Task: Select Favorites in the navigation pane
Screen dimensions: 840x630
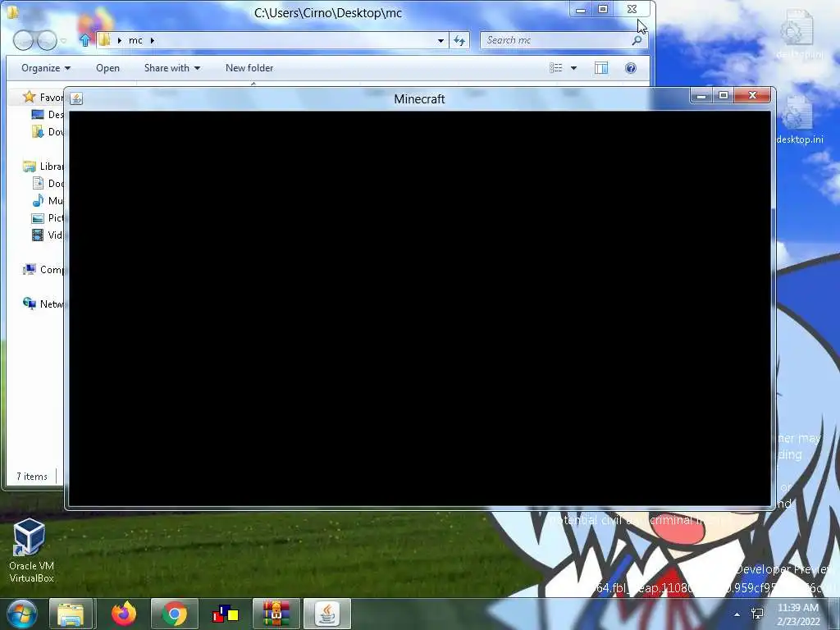Action: 43,97
